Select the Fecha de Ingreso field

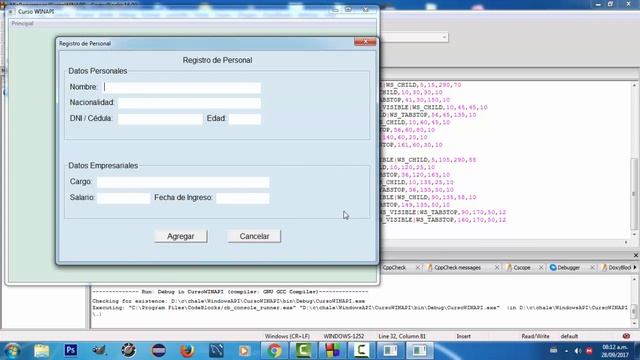click(242, 198)
